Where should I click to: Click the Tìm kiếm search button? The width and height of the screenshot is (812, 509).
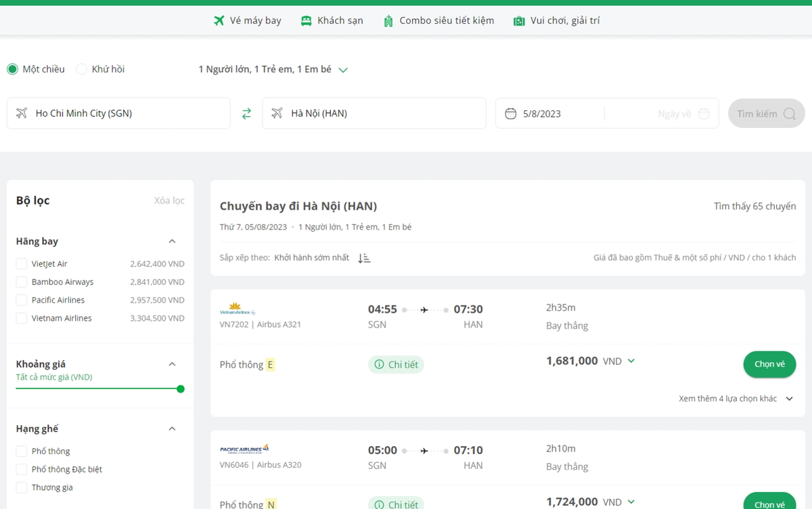click(x=767, y=114)
